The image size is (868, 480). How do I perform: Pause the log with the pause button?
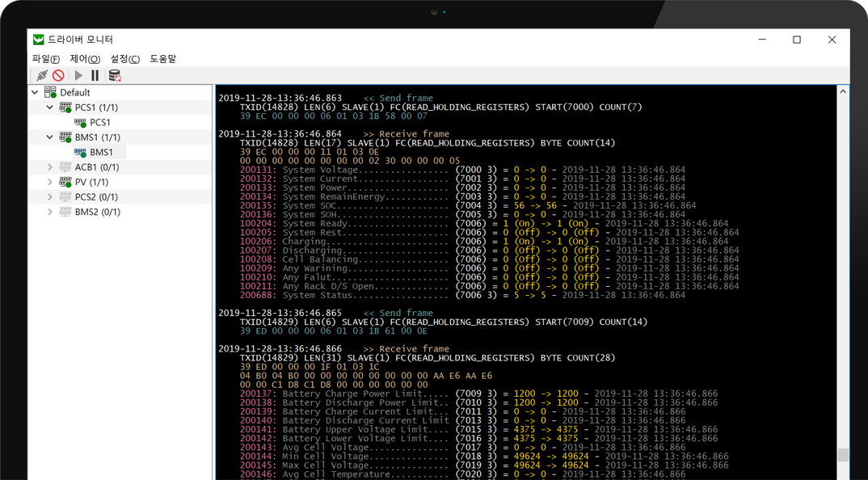[95, 75]
